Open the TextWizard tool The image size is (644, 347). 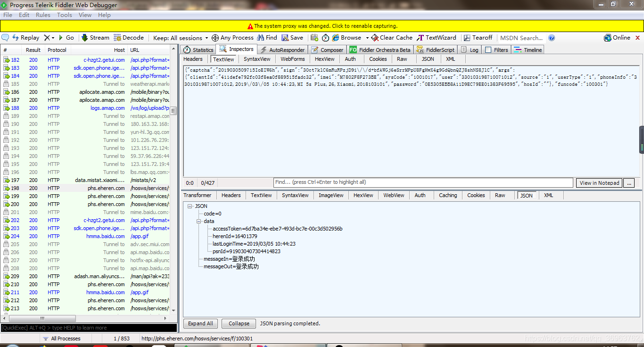tap(437, 38)
